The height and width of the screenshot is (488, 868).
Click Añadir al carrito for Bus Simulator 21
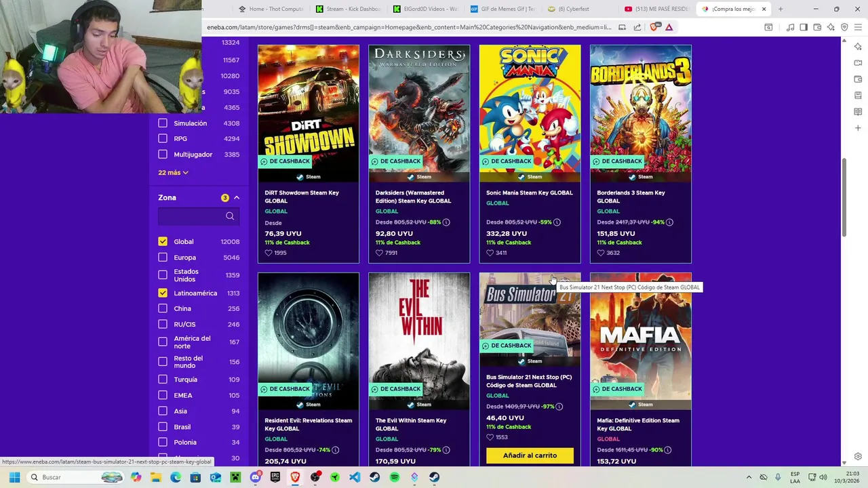pyautogui.click(x=530, y=455)
